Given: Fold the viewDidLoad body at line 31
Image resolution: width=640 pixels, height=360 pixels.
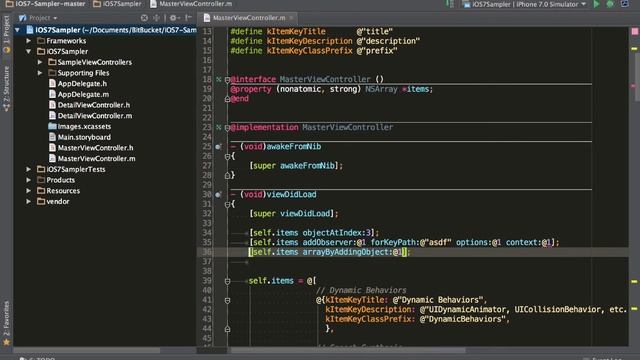Looking at the screenshot, I should (227, 204).
